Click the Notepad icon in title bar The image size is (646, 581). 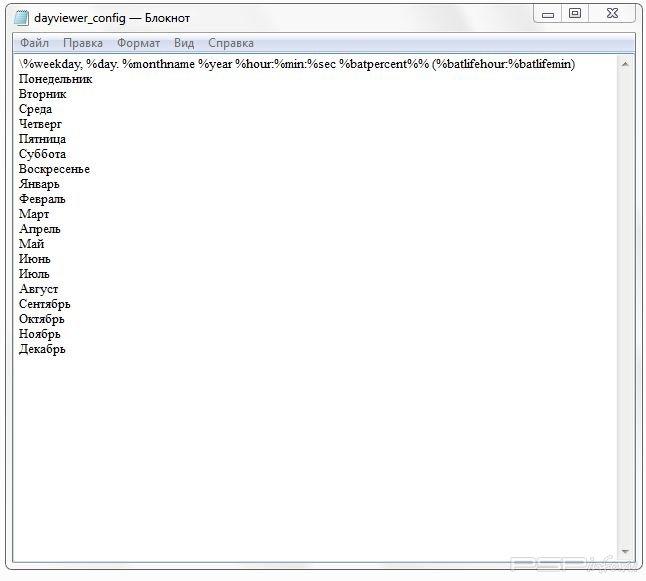point(21,18)
